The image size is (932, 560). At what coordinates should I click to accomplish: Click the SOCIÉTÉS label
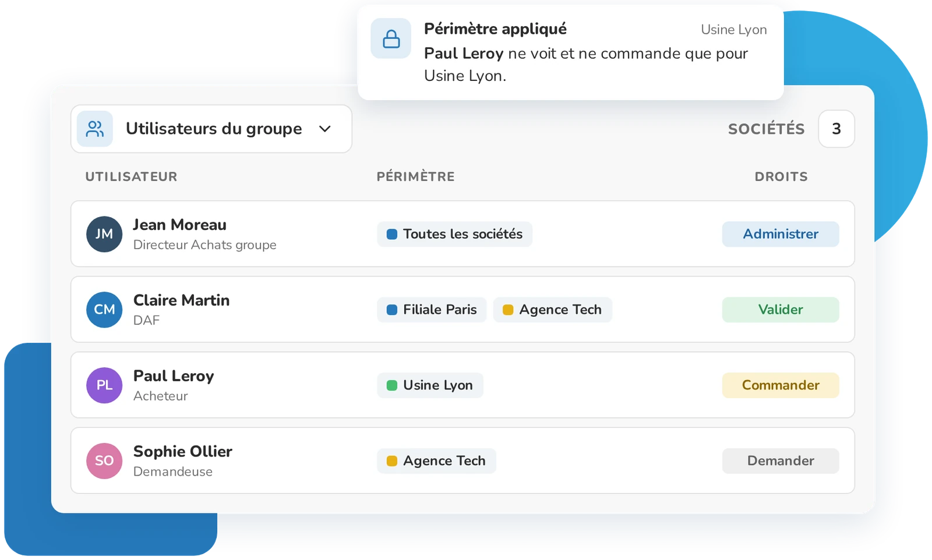pyautogui.click(x=766, y=129)
